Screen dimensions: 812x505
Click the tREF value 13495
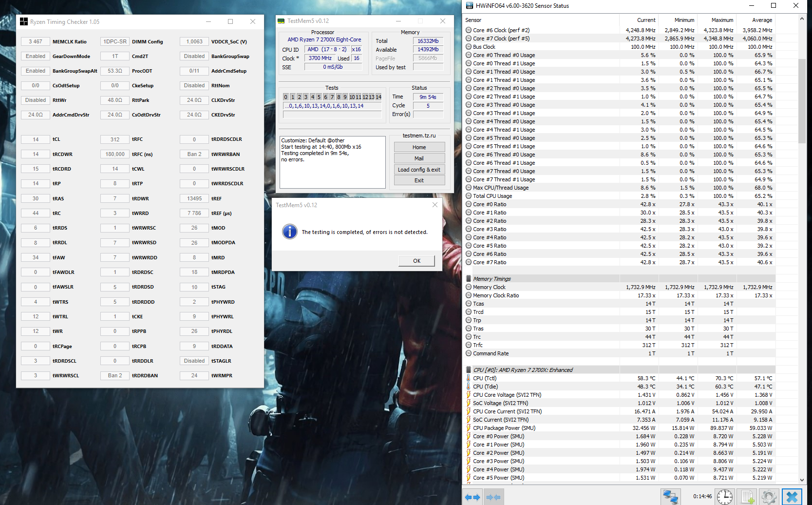194,198
